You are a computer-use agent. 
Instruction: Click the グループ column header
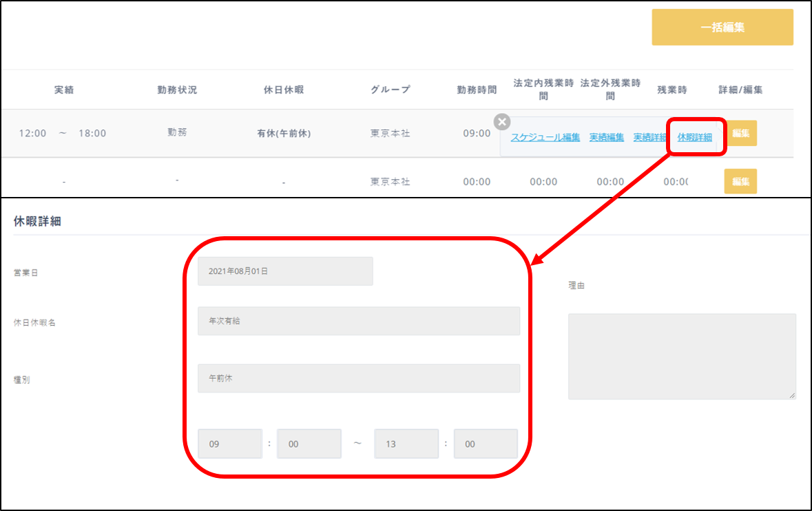click(390, 90)
